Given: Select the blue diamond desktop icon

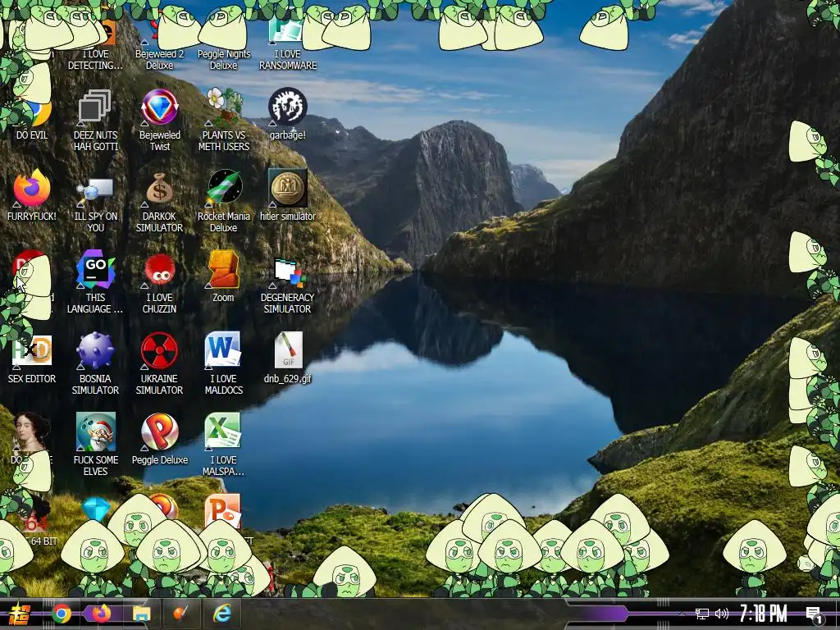Looking at the screenshot, I should [x=95, y=509].
